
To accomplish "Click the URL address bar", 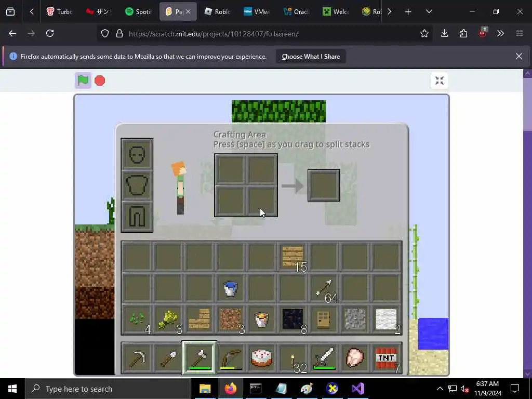I will pyautogui.click(x=264, y=34).
